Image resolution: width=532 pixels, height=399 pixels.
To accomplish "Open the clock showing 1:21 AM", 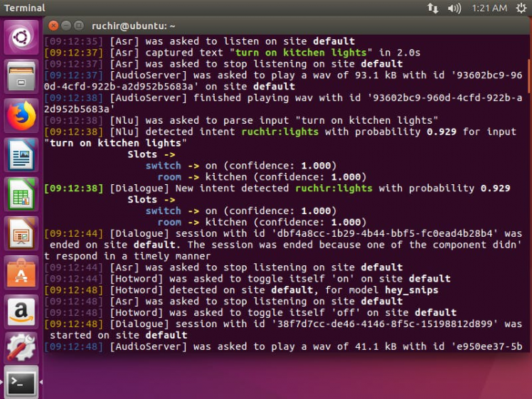I will (489, 8).
